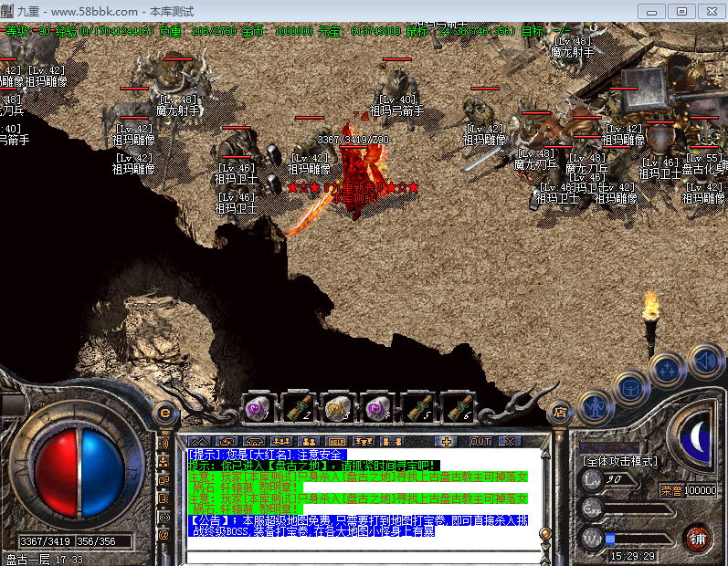
Task: Click the 15:29:29 clock display
Action: [x=632, y=556]
